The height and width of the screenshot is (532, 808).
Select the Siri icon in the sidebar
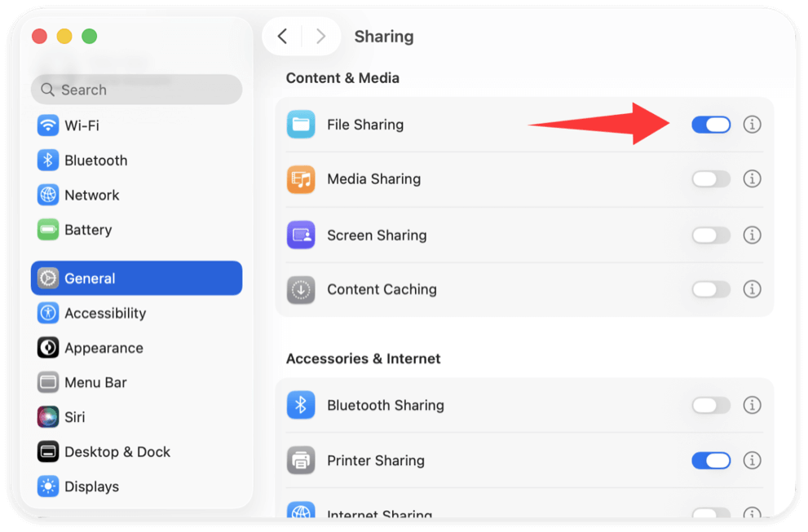(47, 416)
